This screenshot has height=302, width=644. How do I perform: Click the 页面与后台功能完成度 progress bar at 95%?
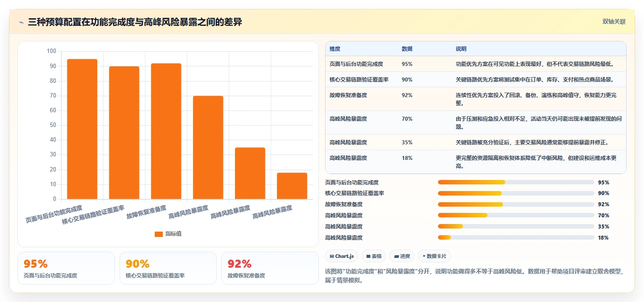[x=516, y=182]
